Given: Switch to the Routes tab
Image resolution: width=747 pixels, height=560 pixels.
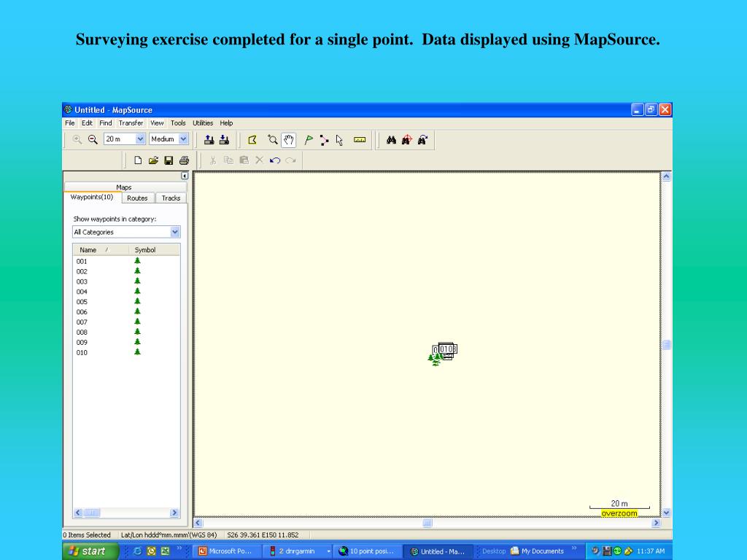Looking at the screenshot, I should tap(137, 198).
